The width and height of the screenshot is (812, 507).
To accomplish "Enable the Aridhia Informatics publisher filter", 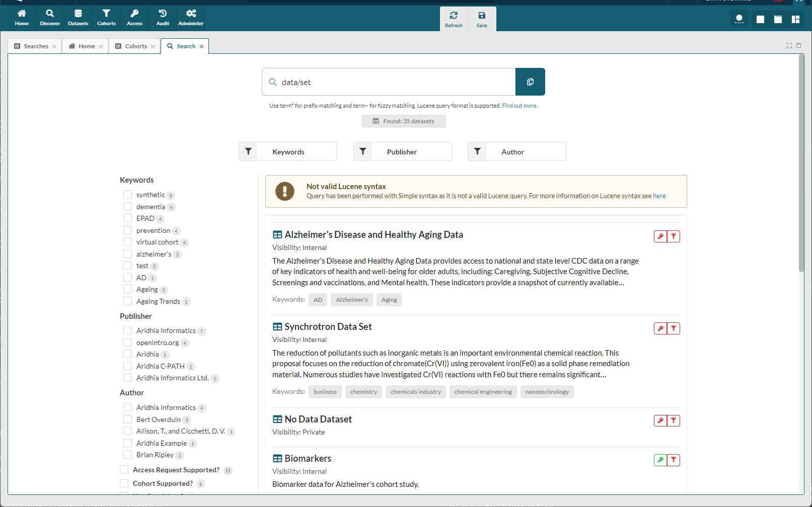I will pos(127,330).
